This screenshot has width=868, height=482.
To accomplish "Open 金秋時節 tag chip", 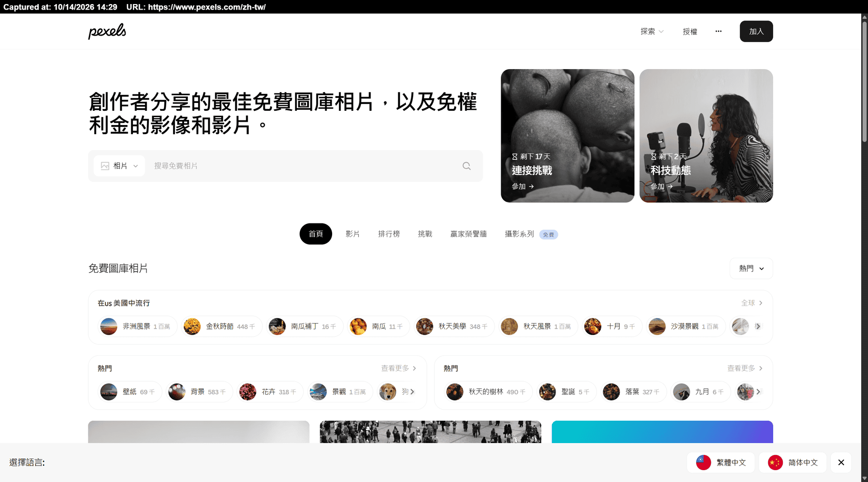I will [221, 326].
